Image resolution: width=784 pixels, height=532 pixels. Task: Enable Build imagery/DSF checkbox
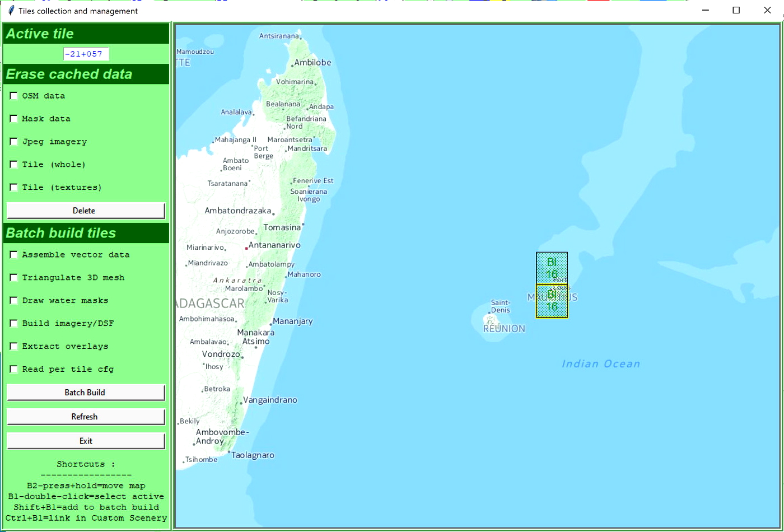[x=14, y=324]
